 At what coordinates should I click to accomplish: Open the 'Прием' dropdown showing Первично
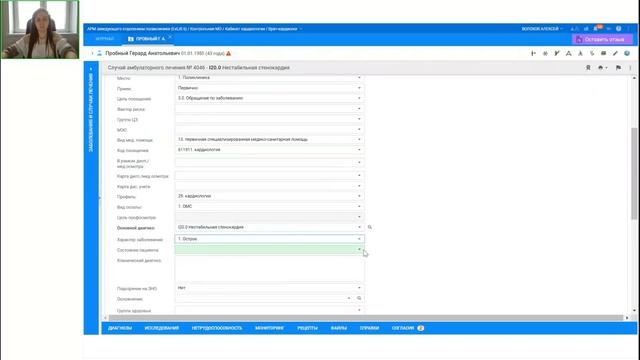coord(270,88)
